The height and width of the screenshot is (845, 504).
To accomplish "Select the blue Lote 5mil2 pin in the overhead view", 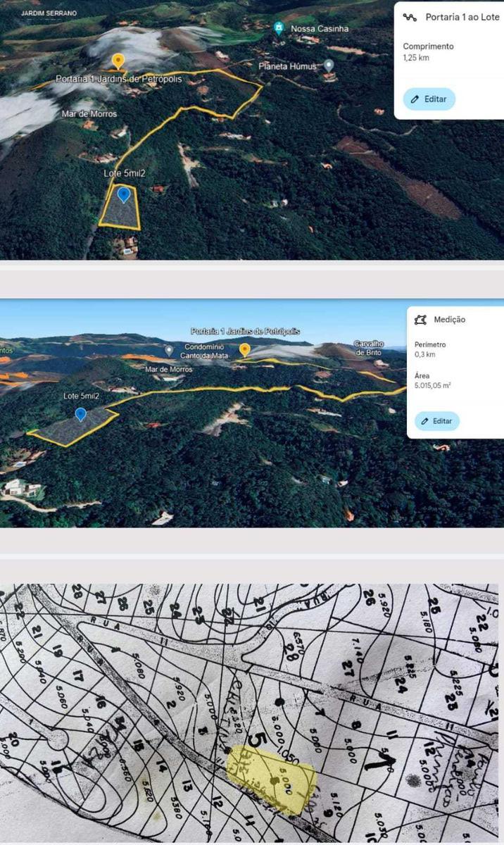I will point(124,194).
